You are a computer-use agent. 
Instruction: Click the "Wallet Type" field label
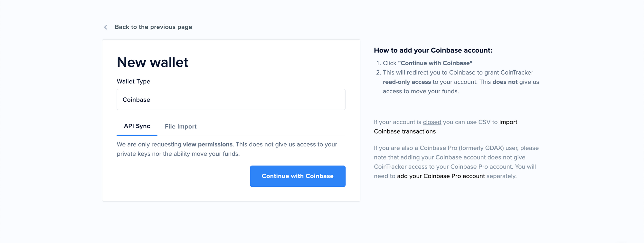[x=133, y=82]
